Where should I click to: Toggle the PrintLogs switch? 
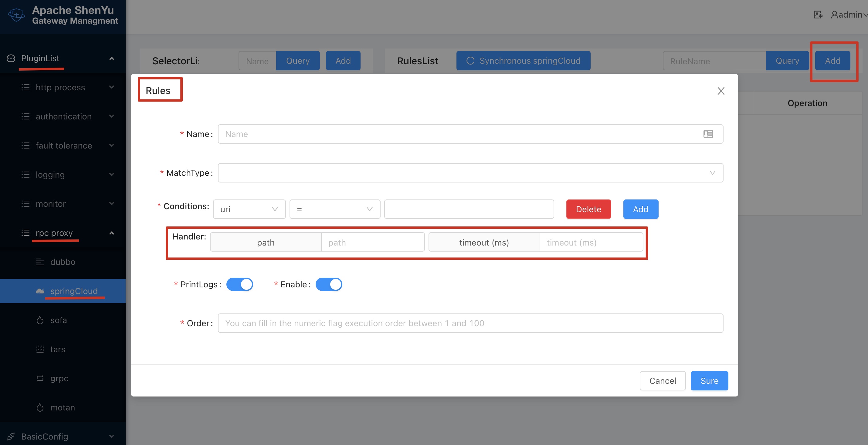click(x=239, y=284)
